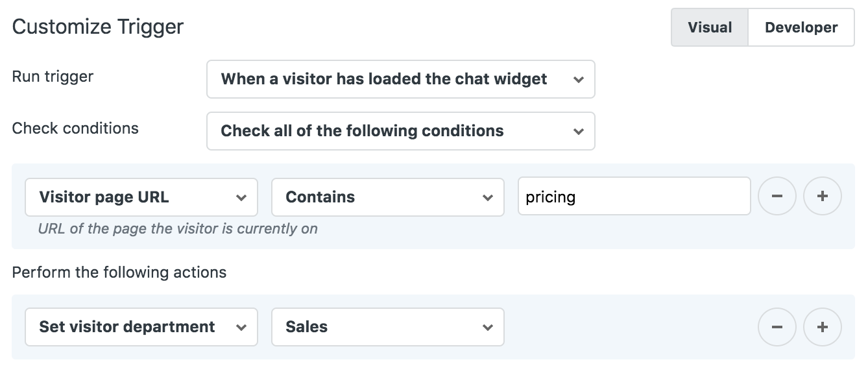Add a new condition with plus icon

pyautogui.click(x=822, y=197)
